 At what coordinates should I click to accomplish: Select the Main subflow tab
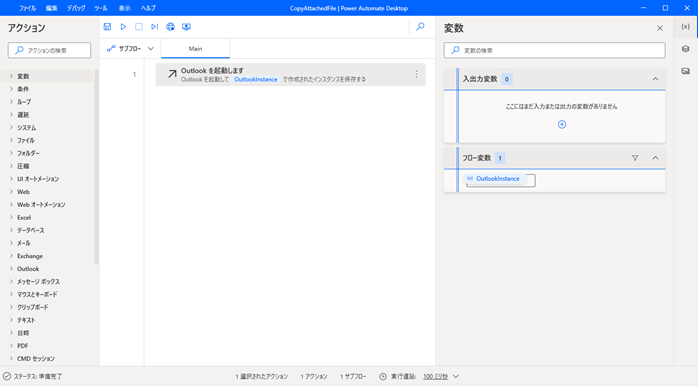click(195, 49)
